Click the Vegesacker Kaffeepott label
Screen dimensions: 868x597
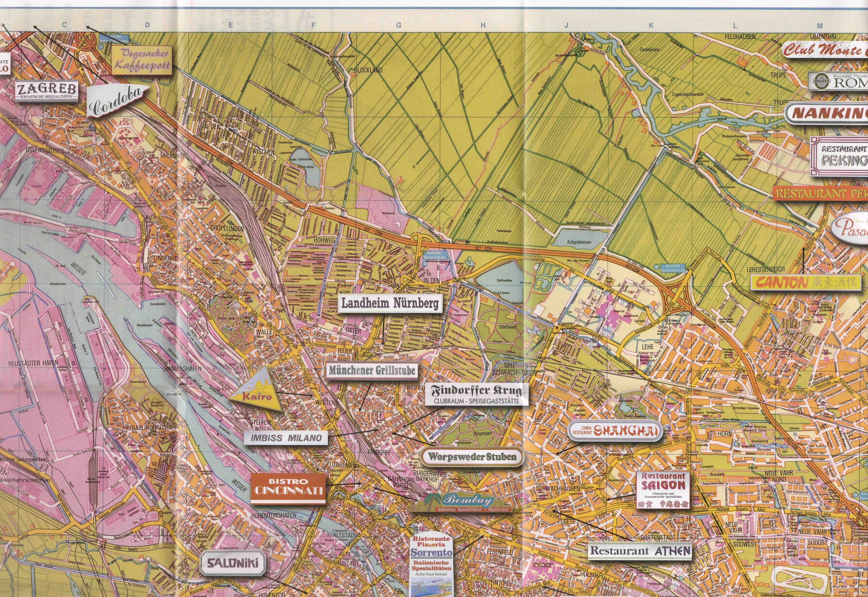coord(142,60)
